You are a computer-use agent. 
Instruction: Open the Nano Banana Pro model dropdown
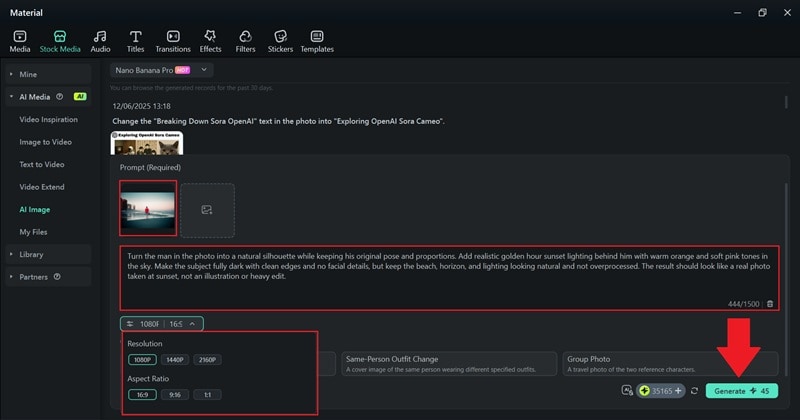pos(161,70)
